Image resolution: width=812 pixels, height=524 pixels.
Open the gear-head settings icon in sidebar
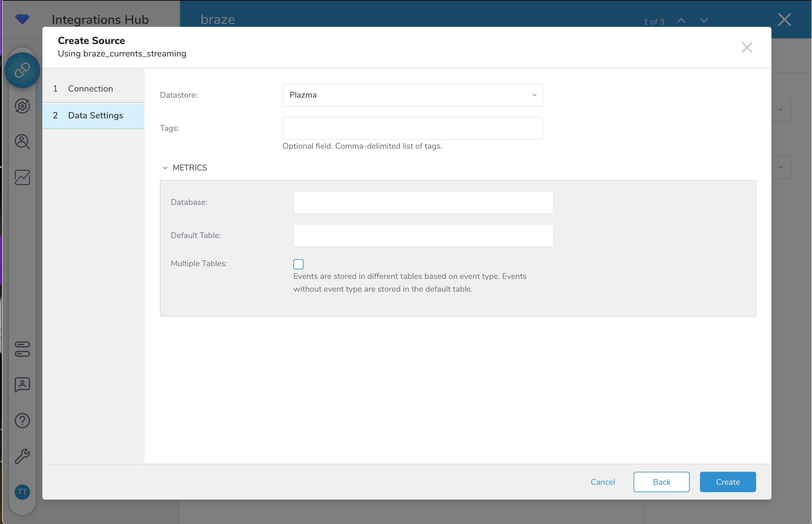[x=22, y=106]
